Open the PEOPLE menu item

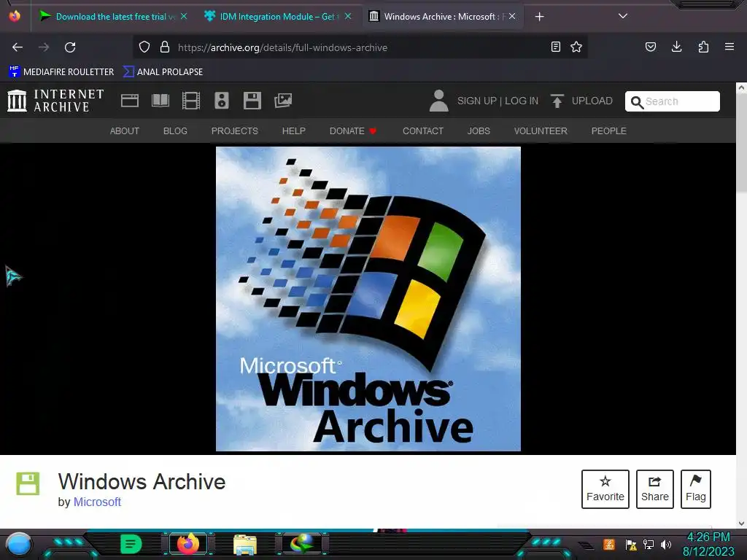pyautogui.click(x=609, y=131)
